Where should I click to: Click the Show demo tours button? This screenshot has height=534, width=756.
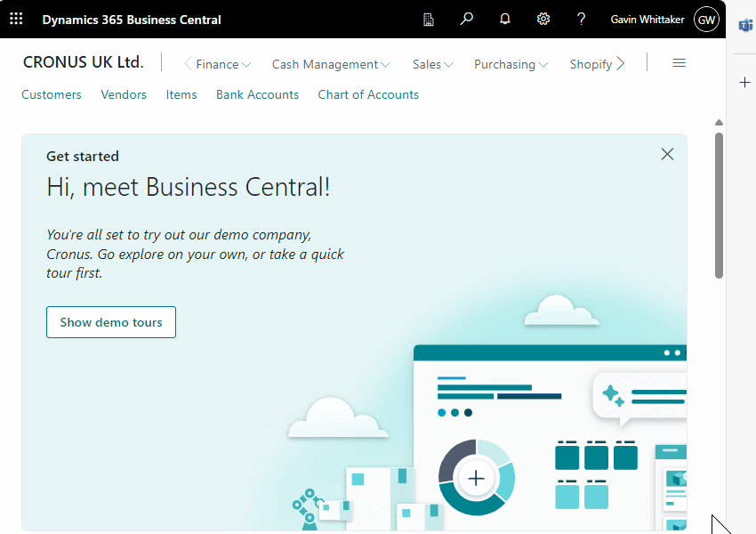[x=111, y=322]
